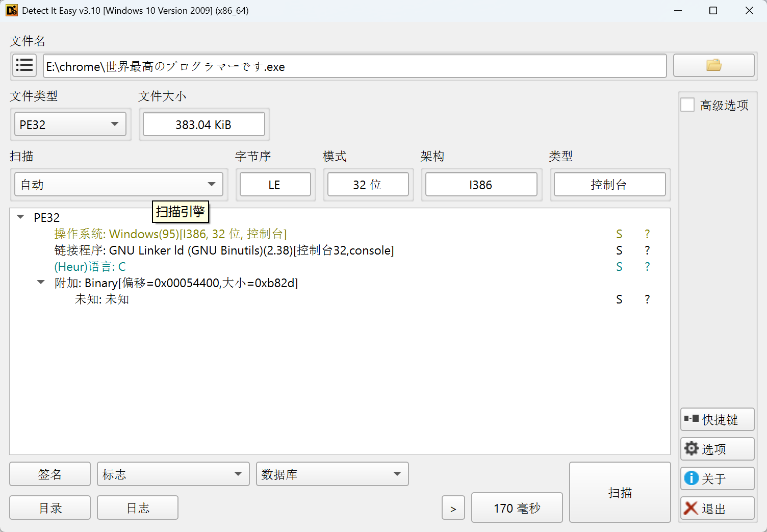The image size is (767, 532).
Task: Click the S icon on the linker row
Action: click(x=619, y=250)
